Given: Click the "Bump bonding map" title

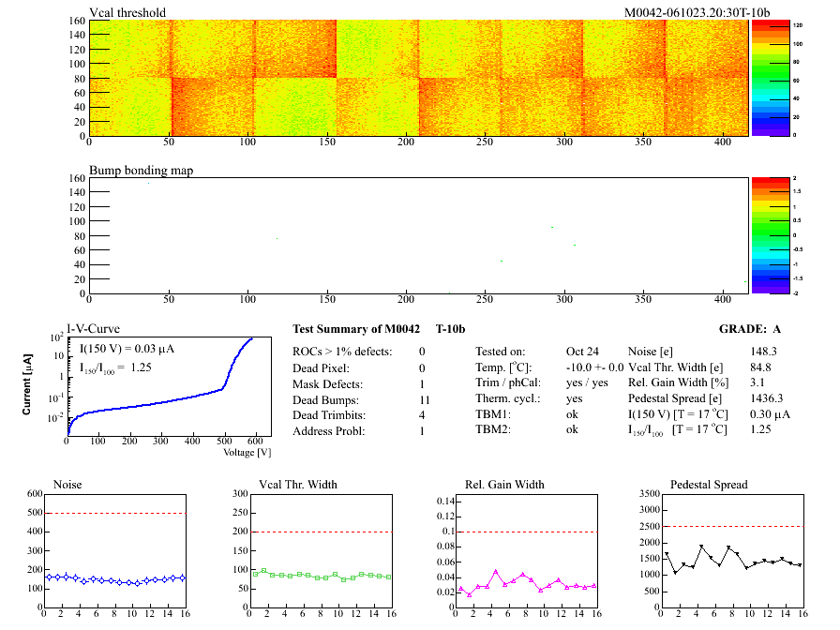Looking at the screenshot, I should click(x=141, y=171).
